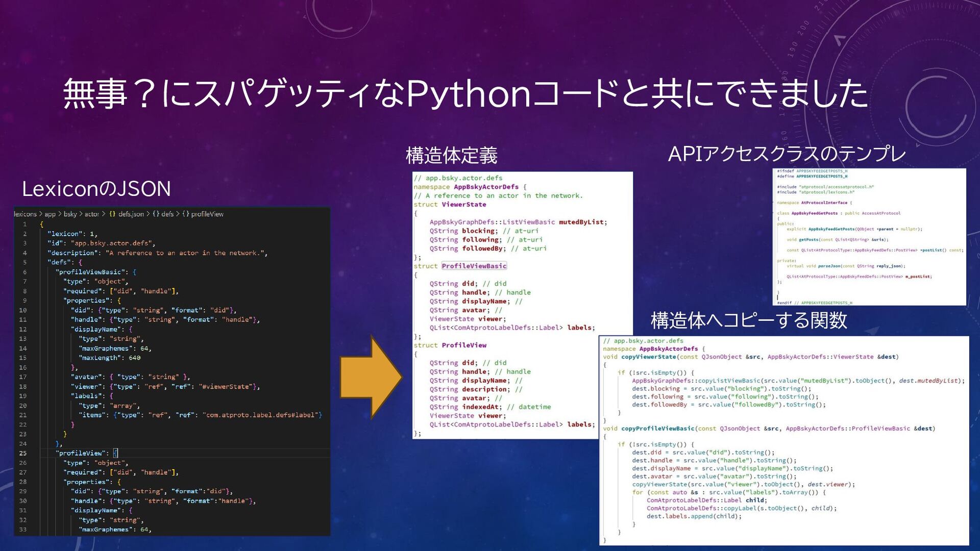Select the app breadcrumb folder
The width and height of the screenshot is (980, 551).
coord(50,214)
